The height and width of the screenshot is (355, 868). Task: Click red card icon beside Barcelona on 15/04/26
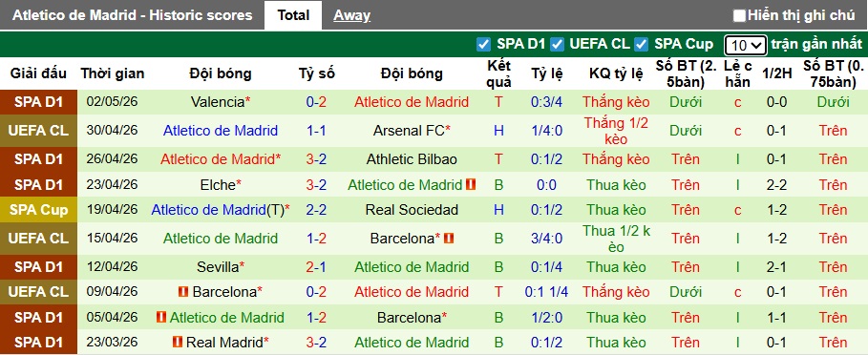point(449,239)
